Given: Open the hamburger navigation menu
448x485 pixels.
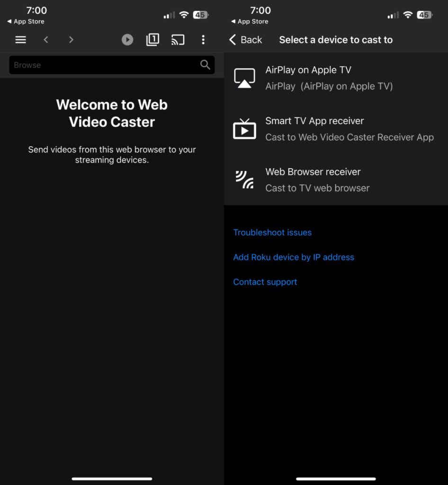Looking at the screenshot, I should pos(20,40).
